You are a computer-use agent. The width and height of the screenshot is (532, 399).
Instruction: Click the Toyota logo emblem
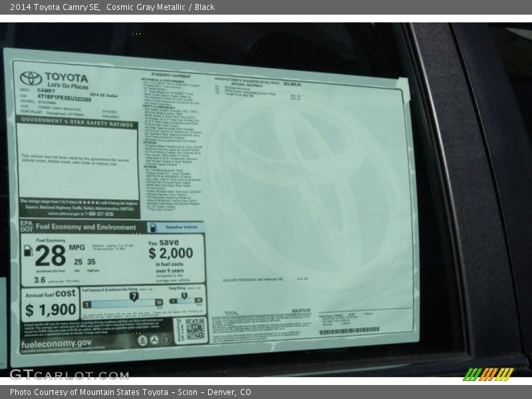pos(31,78)
